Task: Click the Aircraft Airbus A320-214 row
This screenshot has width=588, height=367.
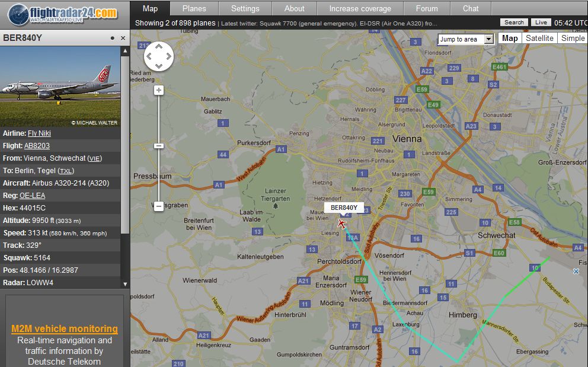Action: point(60,183)
